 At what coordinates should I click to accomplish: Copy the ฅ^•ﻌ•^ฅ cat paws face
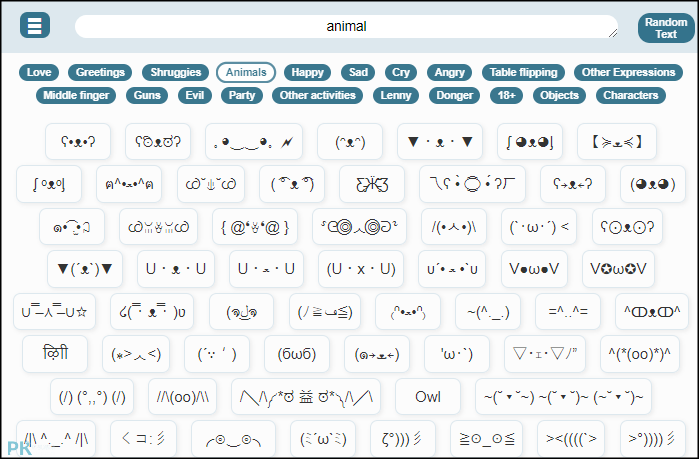[x=129, y=184]
